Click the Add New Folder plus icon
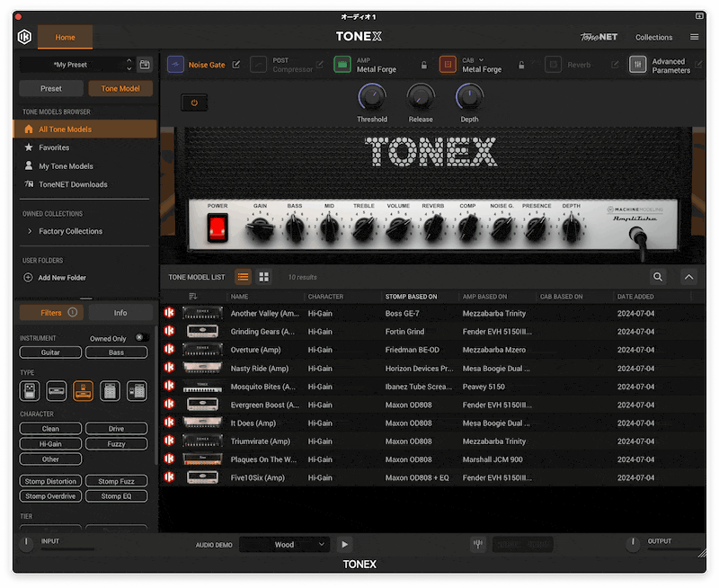719x588 pixels. (x=28, y=278)
